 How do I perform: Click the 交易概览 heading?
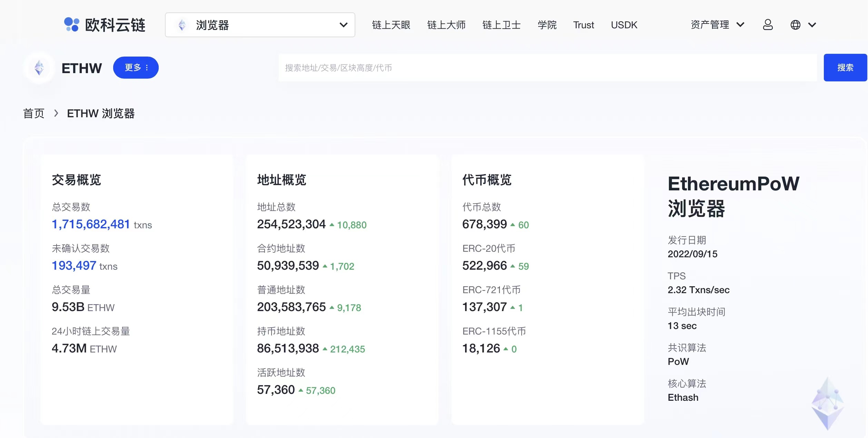click(76, 180)
